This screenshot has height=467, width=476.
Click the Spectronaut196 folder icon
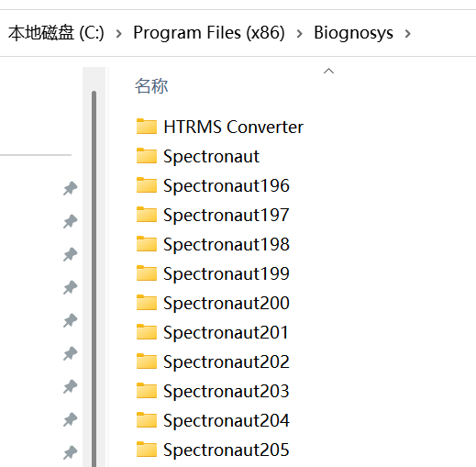pos(147,185)
